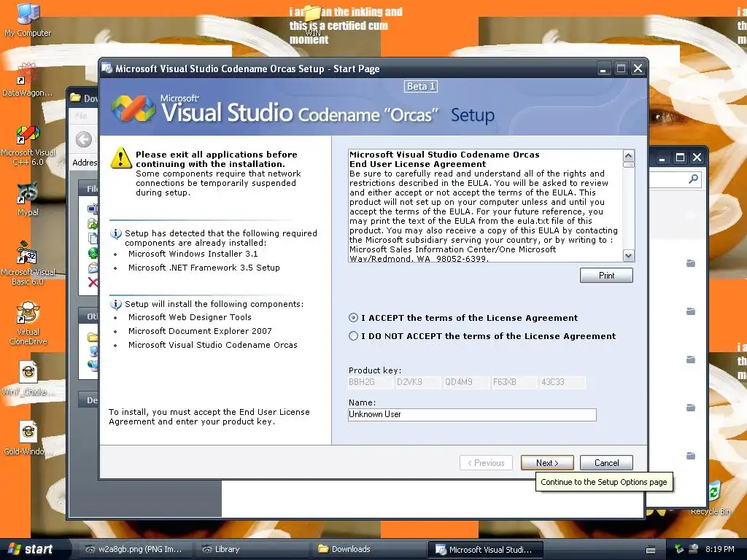The image size is (747, 560).
Task: Click the search magnifier in the Library window
Action: [x=694, y=179]
